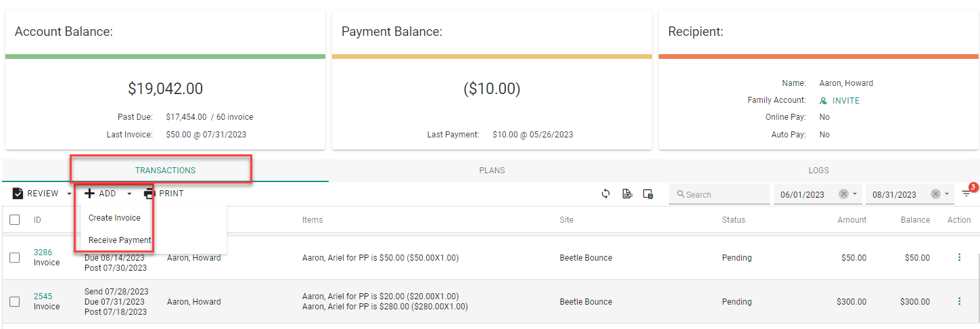Screen dimensions: 980x329
Task: Clear the 08/31/2023 end date
Action: click(x=935, y=194)
